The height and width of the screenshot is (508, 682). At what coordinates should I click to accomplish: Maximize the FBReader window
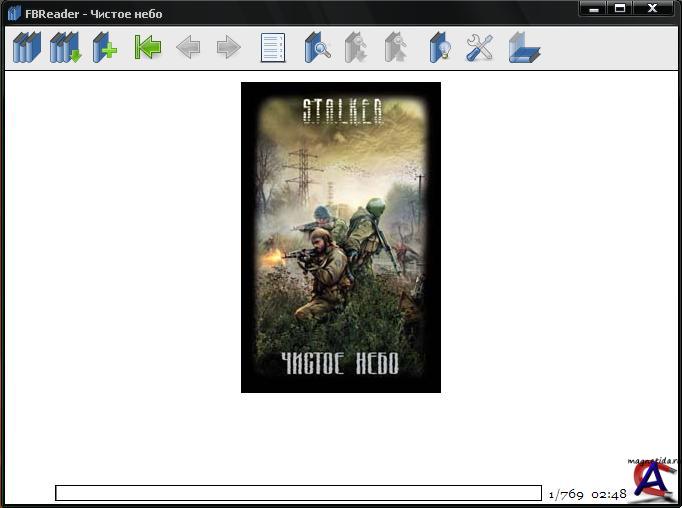pos(620,9)
